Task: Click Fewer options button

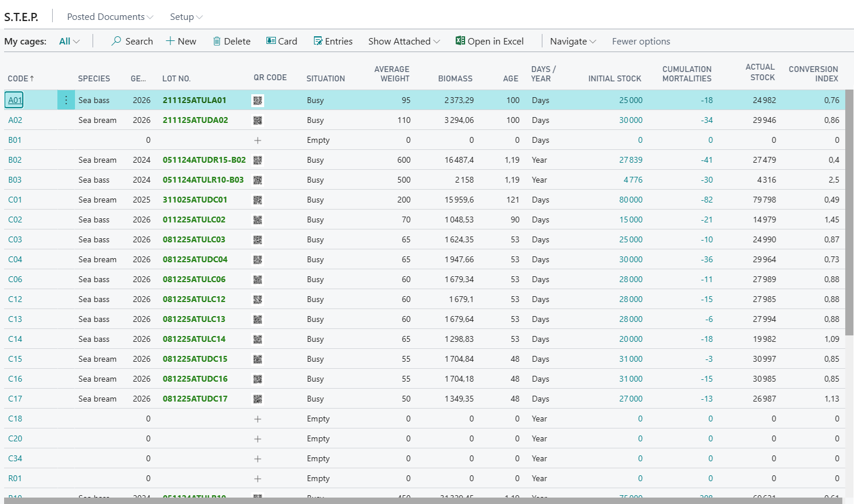Action: point(641,42)
